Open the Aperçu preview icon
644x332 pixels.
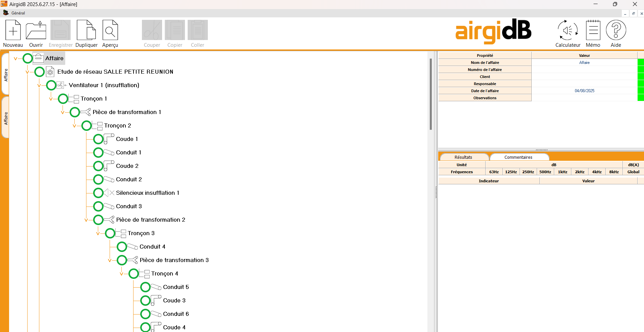click(x=110, y=30)
